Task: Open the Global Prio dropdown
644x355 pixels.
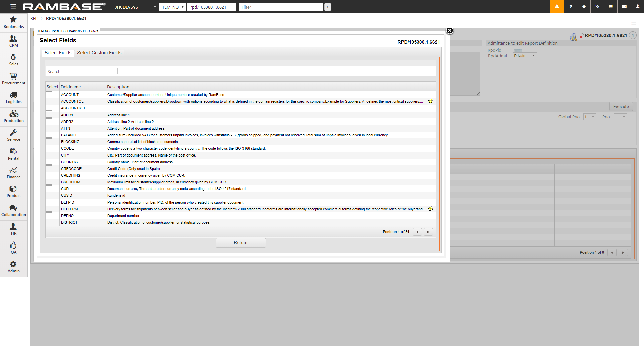Action: 589,117
